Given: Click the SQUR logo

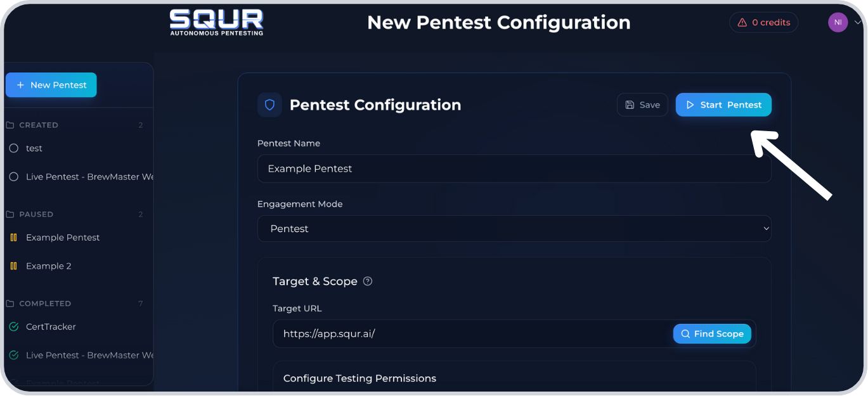Looking at the screenshot, I should click(x=216, y=22).
